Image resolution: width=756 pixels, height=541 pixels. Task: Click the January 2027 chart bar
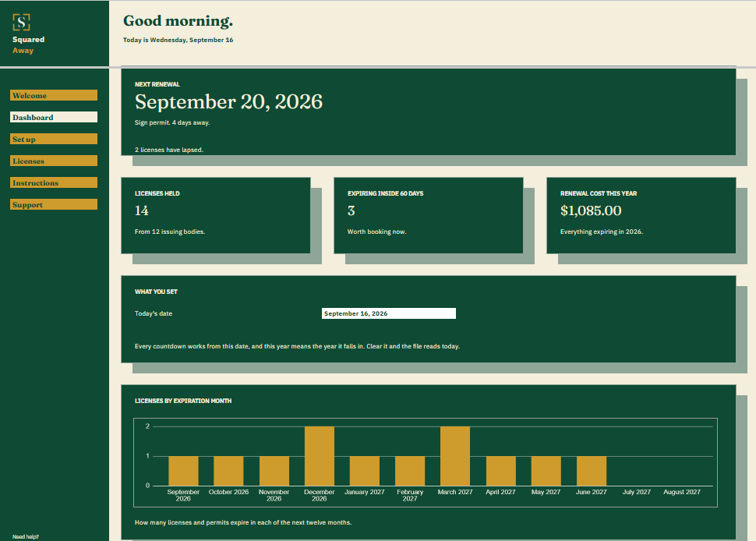(365, 471)
